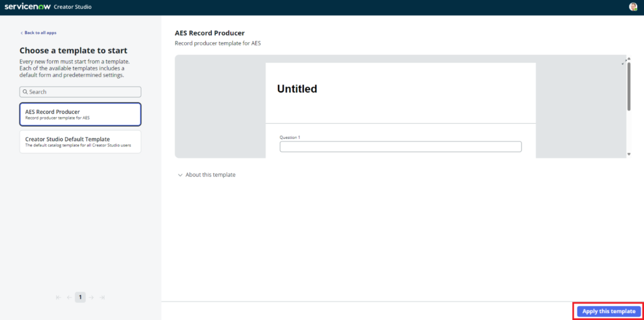This screenshot has height=320, width=644.
Task: Click the preview vertical scrollbar thumb
Action: pos(629,87)
